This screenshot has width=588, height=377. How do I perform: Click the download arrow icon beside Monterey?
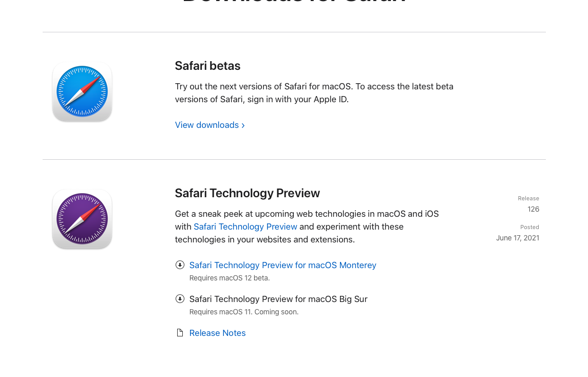tap(180, 265)
